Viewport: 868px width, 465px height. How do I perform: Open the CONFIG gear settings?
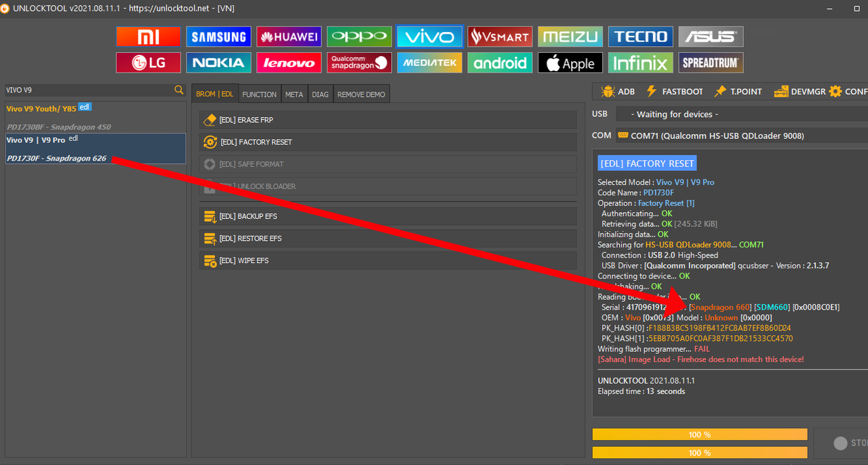(x=848, y=92)
